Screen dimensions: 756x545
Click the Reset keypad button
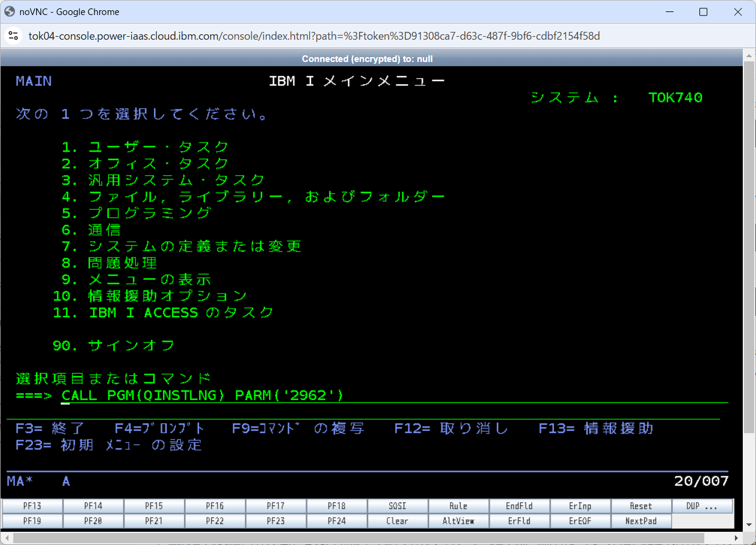(641, 507)
